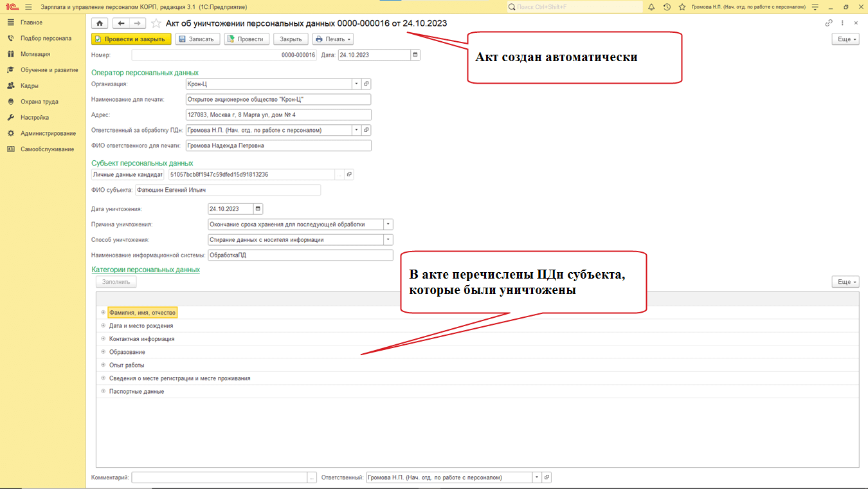Viewport: 868px width, 489px height.
Task: Copy link to document icon
Action: (829, 23)
